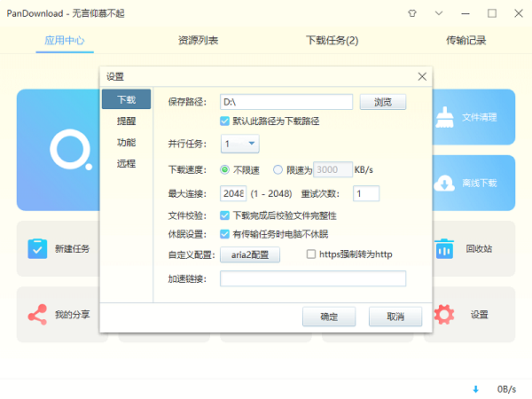Open the title bar dropdown chevron menu
532x399 pixels.
(439, 13)
